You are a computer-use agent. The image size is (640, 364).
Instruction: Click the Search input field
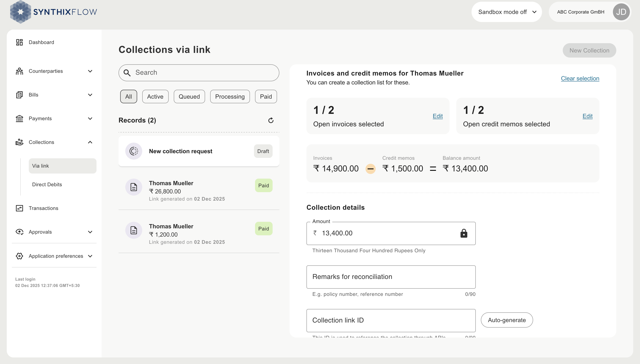[x=199, y=73]
